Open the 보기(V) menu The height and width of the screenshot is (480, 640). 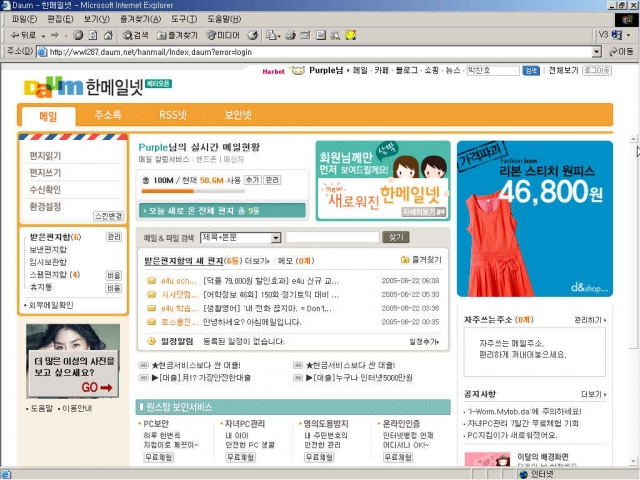[97, 19]
